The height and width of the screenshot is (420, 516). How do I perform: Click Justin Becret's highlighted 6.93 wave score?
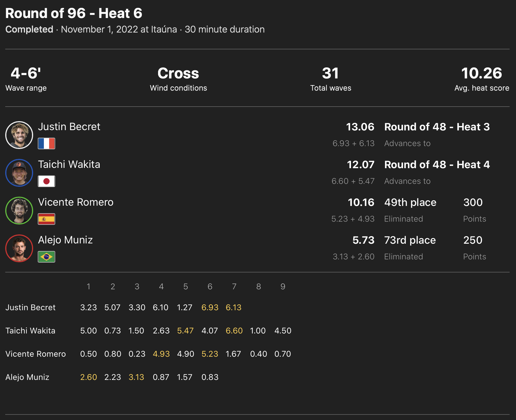(210, 307)
